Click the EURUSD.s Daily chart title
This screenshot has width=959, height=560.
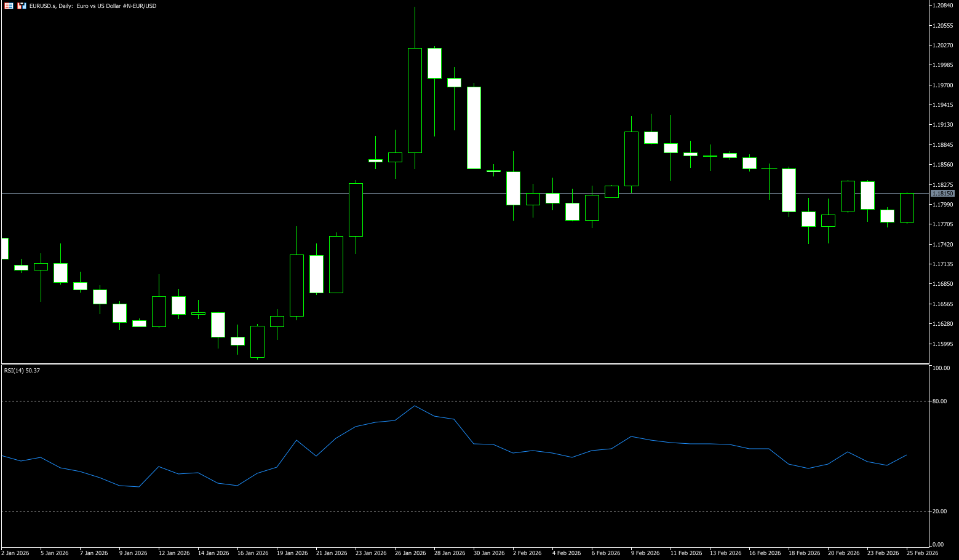coord(93,6)
